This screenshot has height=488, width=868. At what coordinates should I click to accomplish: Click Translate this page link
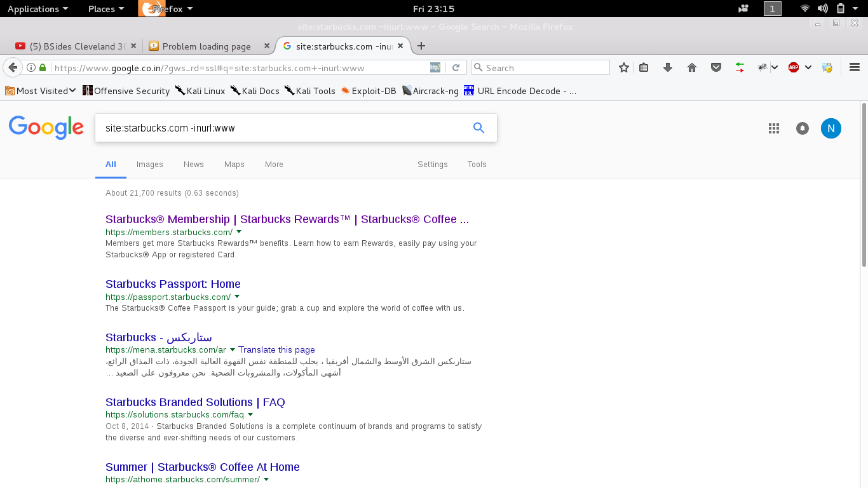point(277,349)
